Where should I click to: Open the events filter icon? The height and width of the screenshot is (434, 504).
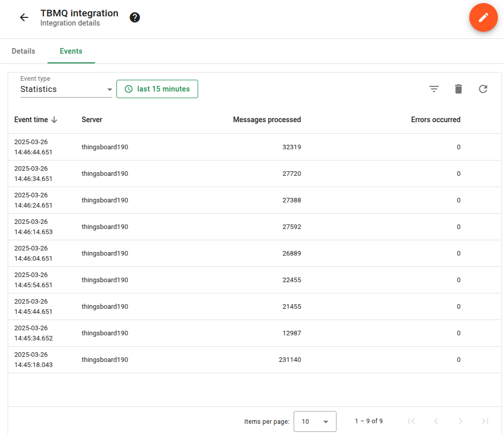[434, 89]
